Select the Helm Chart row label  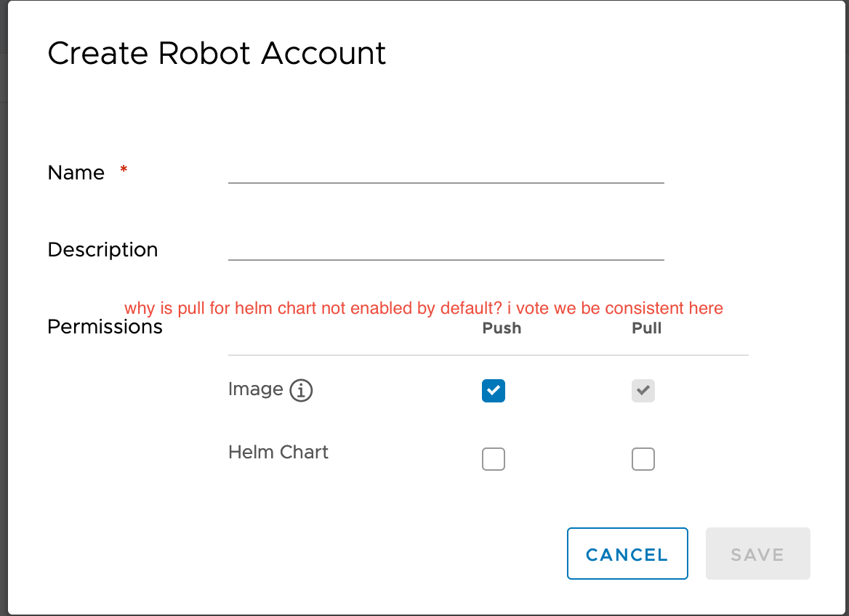pyautogui.click(x=278, y=452)
